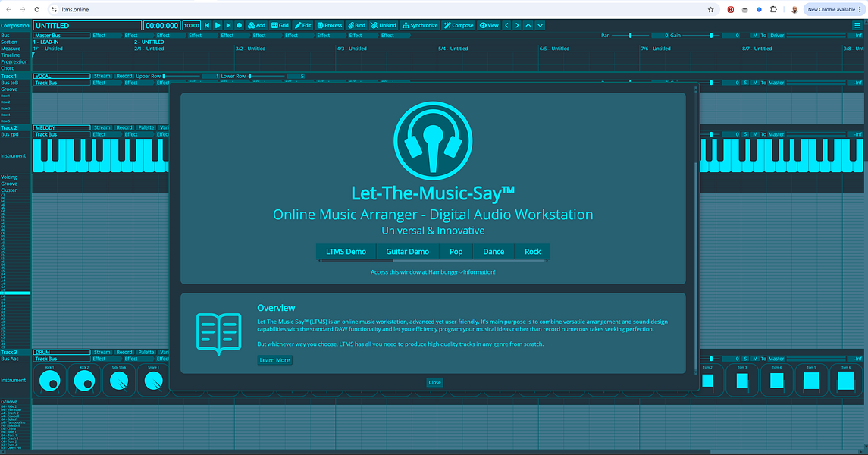Select the Tom 3 drum pad

click(x=742, y=380)
